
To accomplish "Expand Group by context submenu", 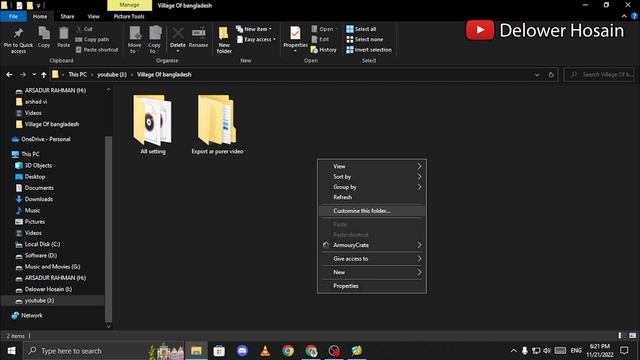I will click(372, 187).
